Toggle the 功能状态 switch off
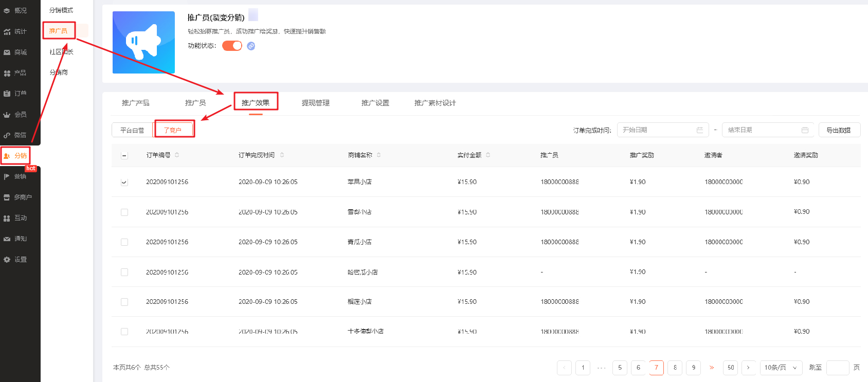 click(232, 46)
